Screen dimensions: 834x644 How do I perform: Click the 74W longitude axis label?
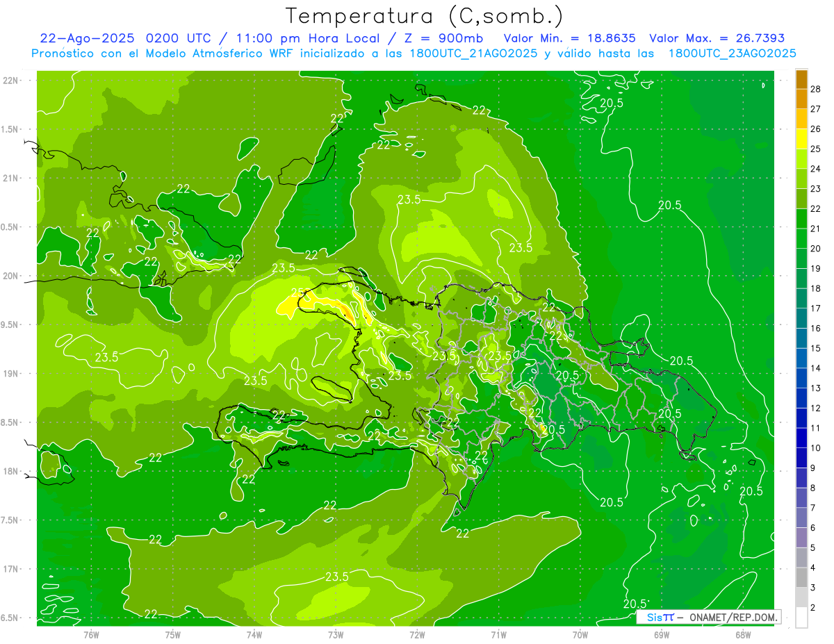[254, 634]
